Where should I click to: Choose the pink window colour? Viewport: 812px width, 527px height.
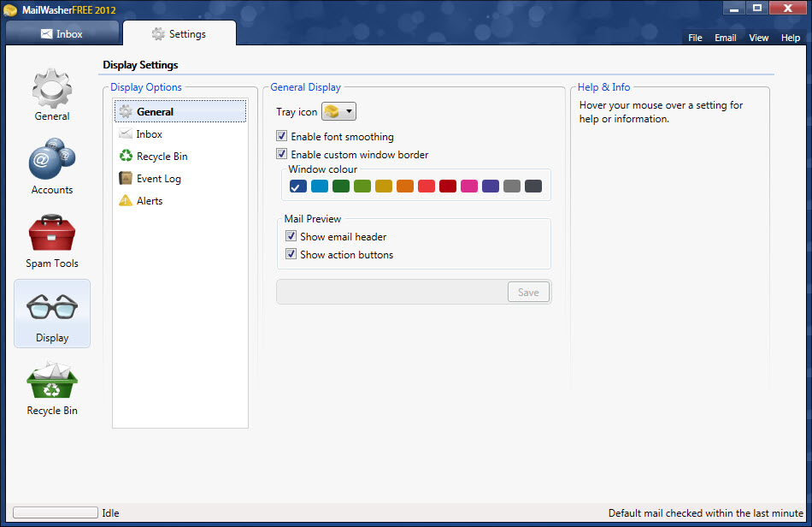(469, 186)
